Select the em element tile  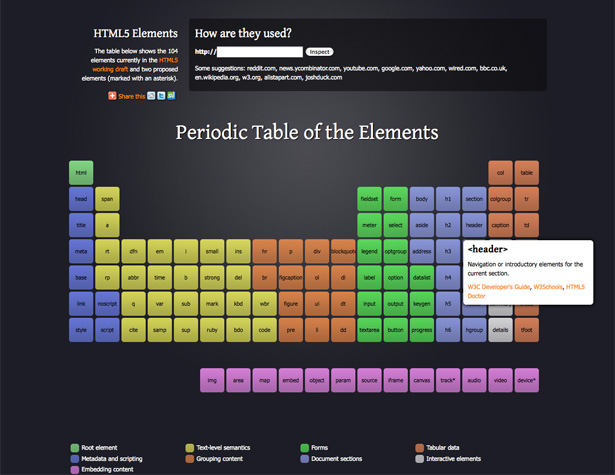pyautogui.click(x=160, y=251)
